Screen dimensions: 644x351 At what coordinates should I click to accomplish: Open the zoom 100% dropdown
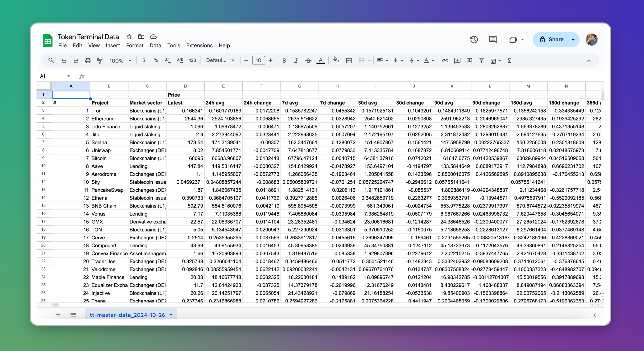120,61
